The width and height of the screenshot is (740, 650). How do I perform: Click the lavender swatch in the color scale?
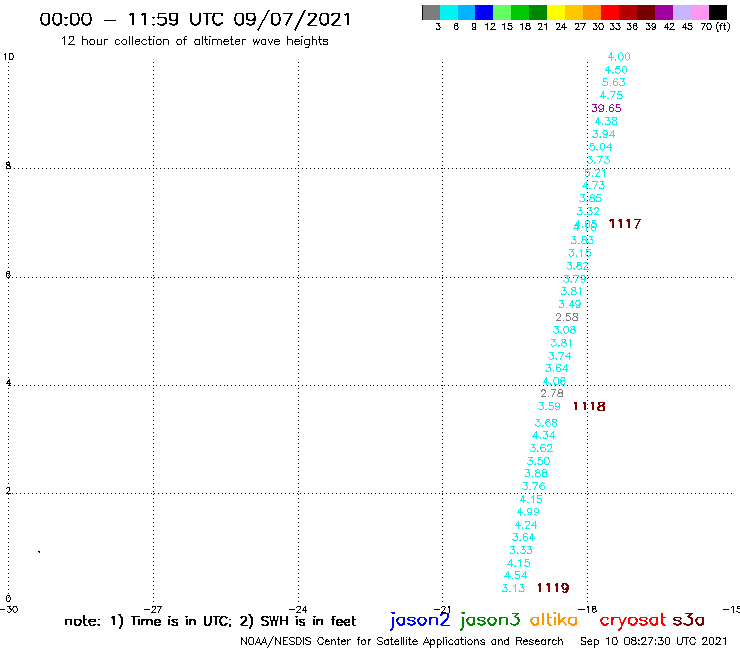pos(681,12)
